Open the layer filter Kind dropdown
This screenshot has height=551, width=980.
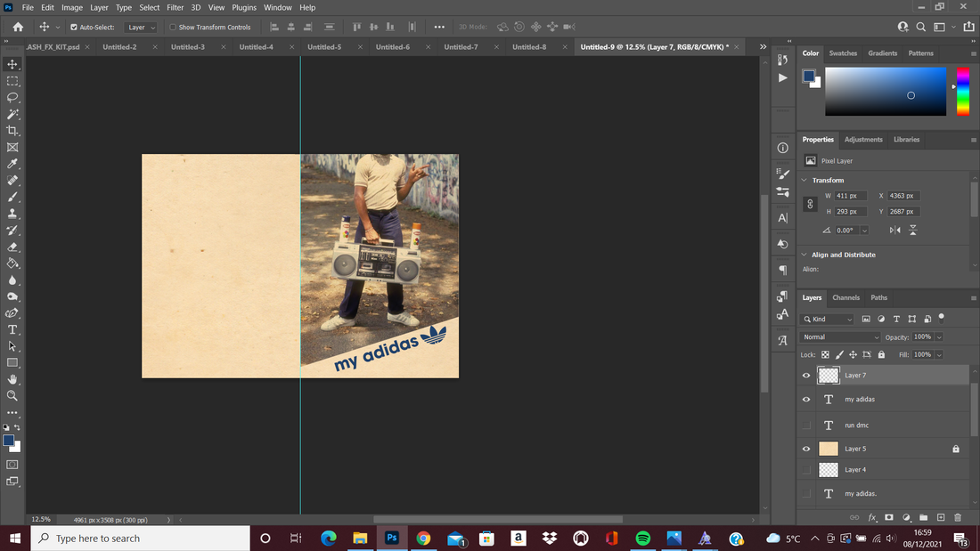tap(827, 320)
